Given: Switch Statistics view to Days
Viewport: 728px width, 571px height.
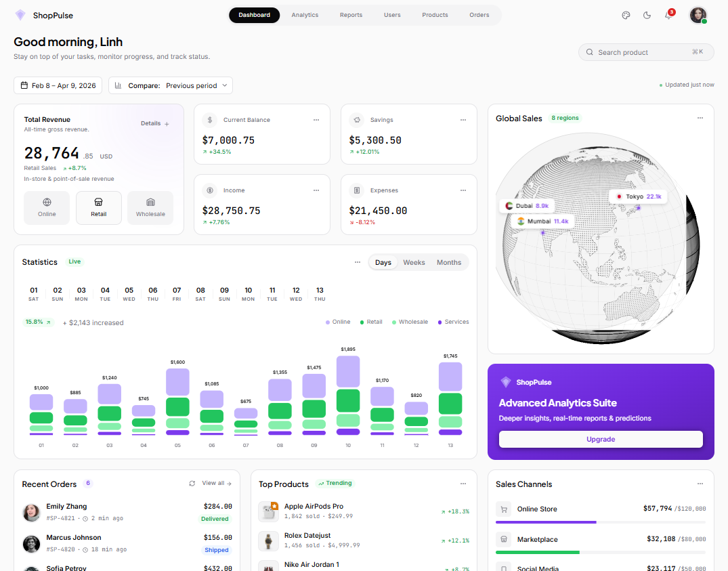Looking at the screenshot, I should (x=383, y=262).
